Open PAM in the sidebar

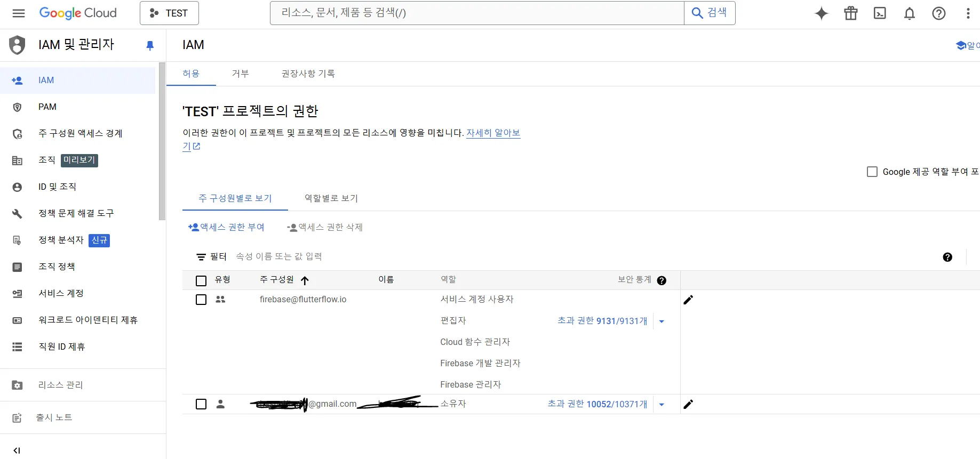point(78,107)
